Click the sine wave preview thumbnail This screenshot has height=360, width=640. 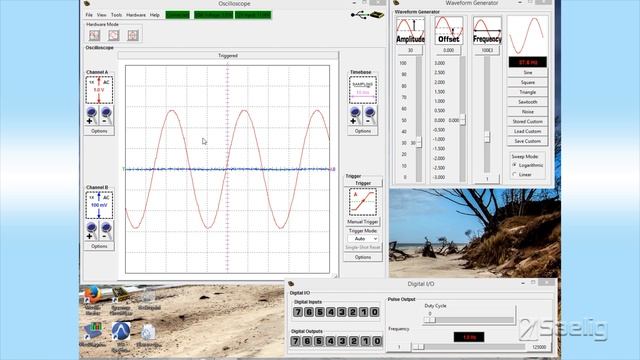(527, 36)
